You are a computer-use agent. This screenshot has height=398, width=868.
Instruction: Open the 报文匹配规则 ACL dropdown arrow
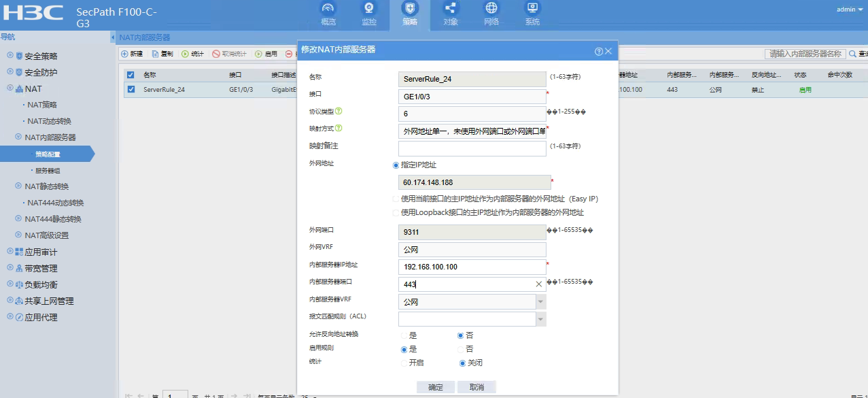(541, 319)
